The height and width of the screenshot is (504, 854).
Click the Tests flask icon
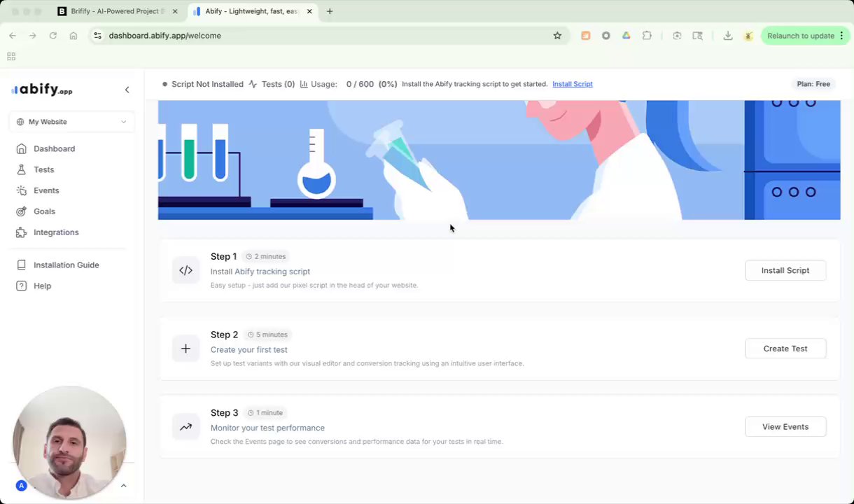point(21,169)
